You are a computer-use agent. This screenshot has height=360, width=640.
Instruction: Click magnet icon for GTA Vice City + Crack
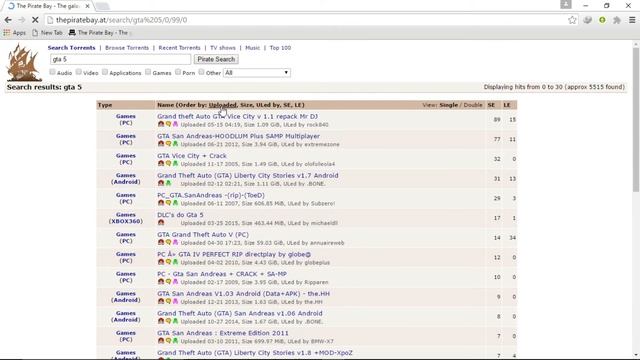point(161,163)
